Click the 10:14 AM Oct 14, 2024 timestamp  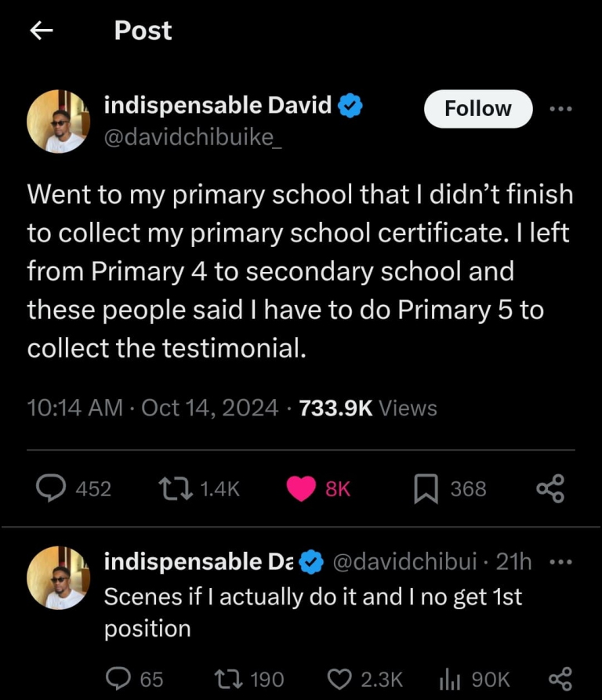(x=152, y=408)
